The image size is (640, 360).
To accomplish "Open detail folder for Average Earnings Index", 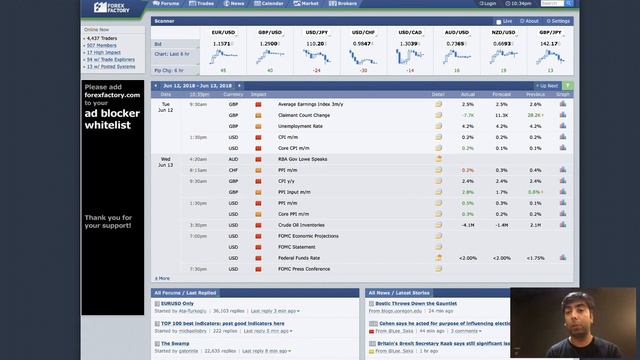I will pyautogui.click(x=438, y=104).
